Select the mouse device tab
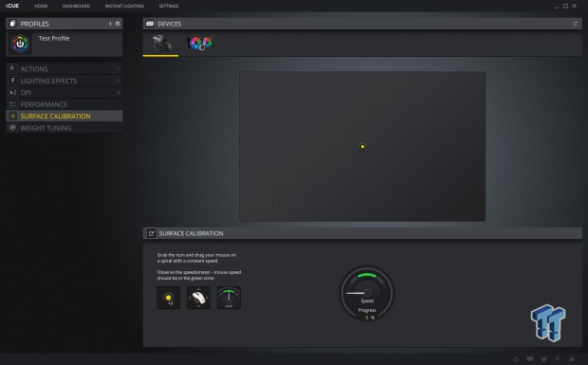Image resolution: width=588 pixels, height=365 pixels. (x=161, y=44)
